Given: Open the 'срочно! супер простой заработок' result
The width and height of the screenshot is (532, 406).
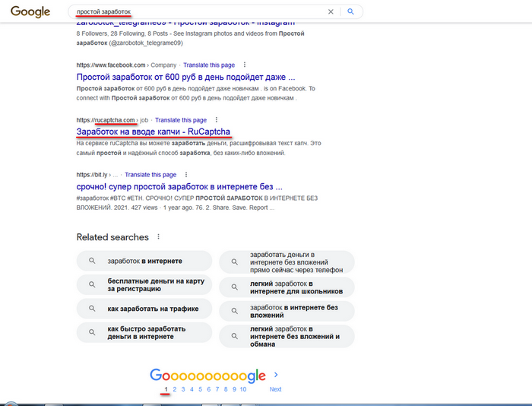Looking at the screenshot, I should [179, 186].
